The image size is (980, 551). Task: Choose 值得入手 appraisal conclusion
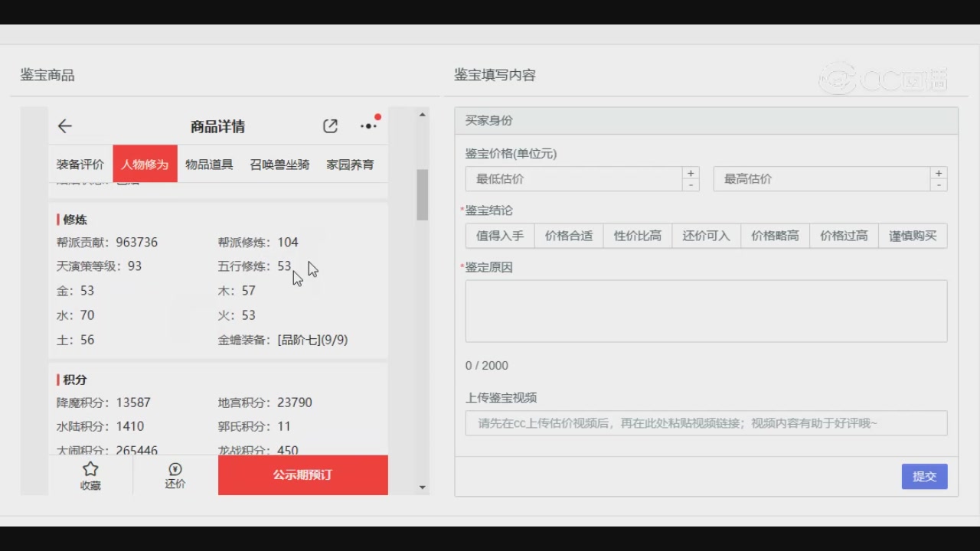pos(500,236)
